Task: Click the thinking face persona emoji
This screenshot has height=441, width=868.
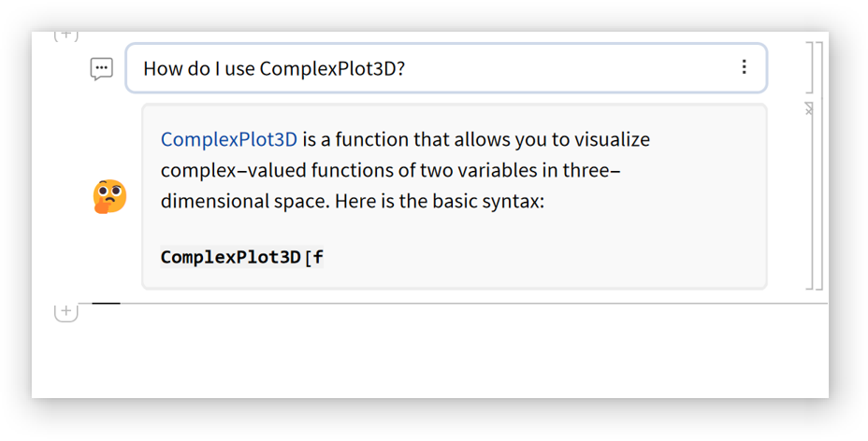Action: 109,196
